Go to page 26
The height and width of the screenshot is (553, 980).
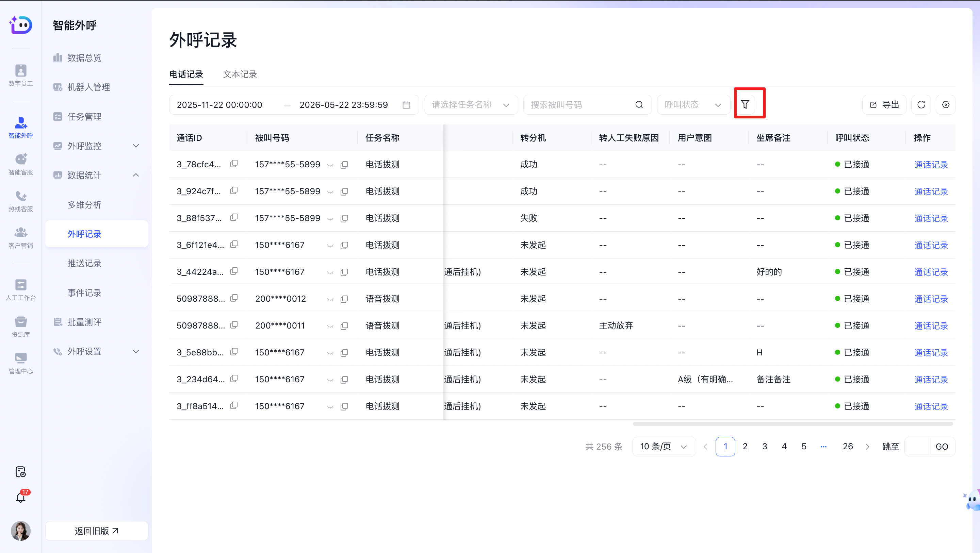tap(848, 447)
